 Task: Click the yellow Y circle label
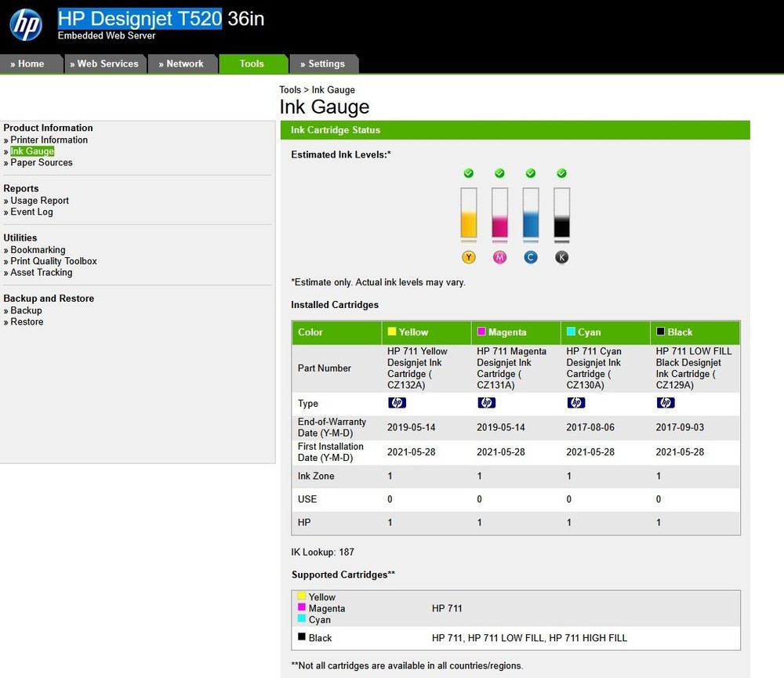click(469, 257)
